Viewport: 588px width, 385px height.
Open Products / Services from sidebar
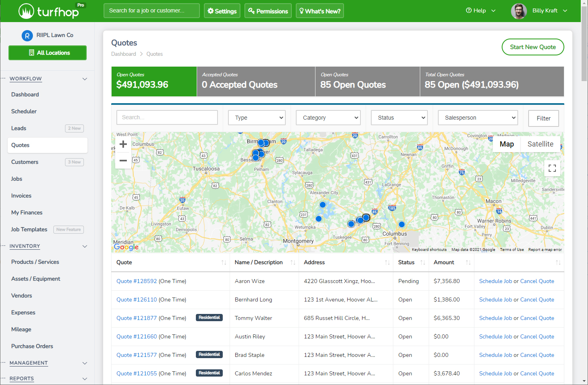click(35, 262)
